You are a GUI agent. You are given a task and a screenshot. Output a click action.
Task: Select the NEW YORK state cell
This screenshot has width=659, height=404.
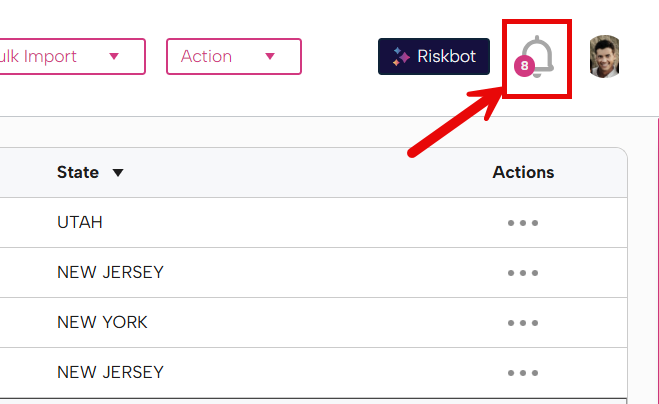pos(102,322)
